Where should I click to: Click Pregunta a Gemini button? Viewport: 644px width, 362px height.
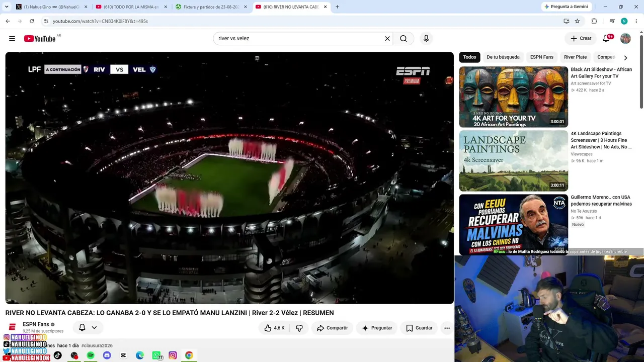click(x=566, y=7)
